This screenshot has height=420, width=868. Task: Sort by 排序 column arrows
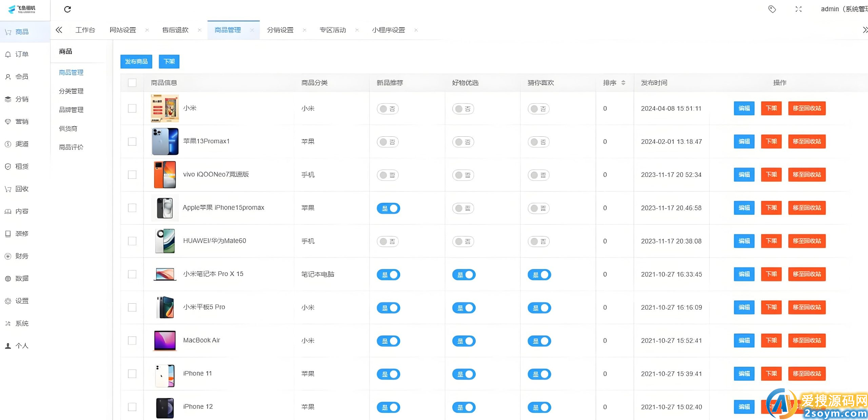pos(623,82)
